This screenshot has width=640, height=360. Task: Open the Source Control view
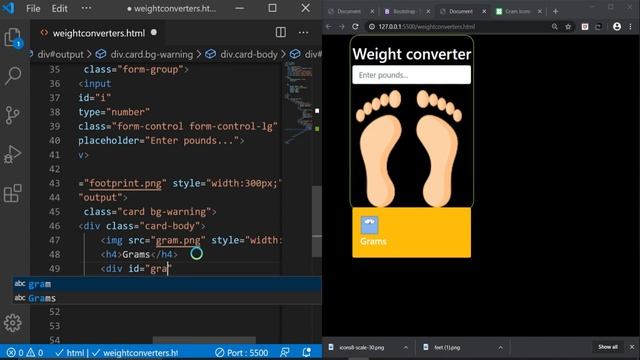[x=13, y=115]
